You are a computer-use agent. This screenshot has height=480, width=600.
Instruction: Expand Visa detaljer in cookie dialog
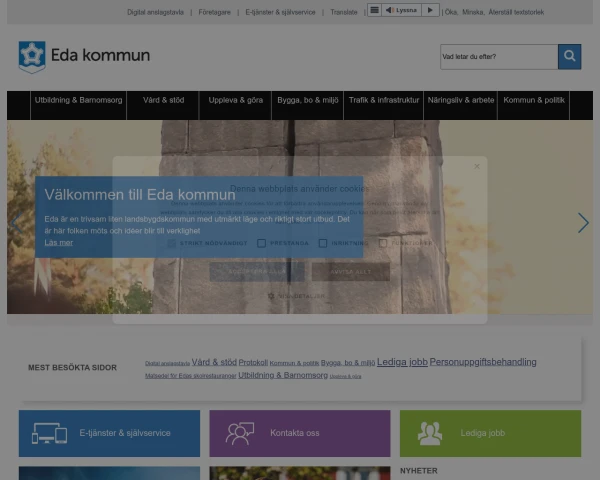(x=302, y=296)
